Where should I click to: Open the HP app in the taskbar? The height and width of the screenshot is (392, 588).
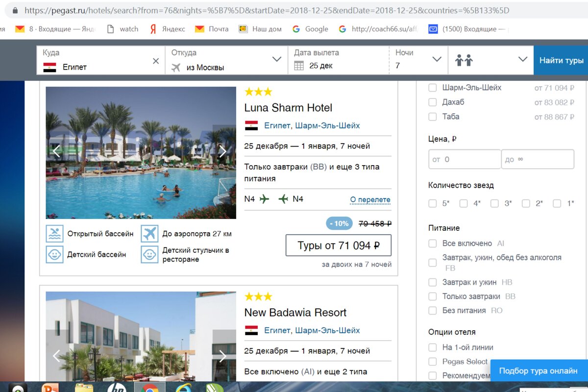(x=118, y=388)
